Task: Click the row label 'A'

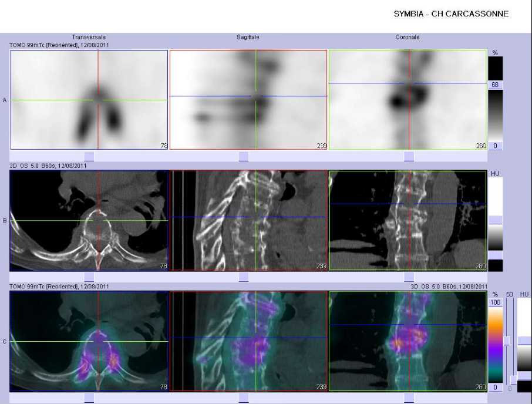Action: pos(5,100)
